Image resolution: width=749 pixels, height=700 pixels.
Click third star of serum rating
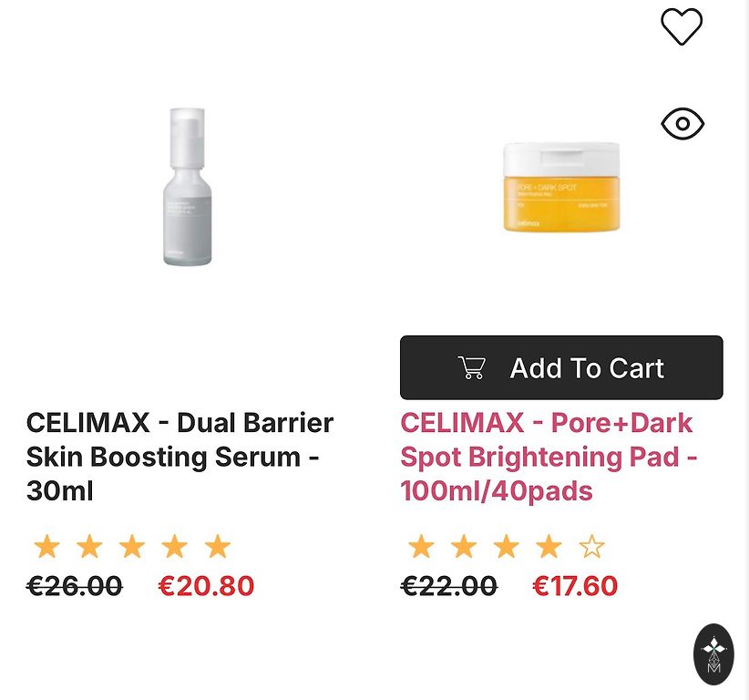pos(132,547)
